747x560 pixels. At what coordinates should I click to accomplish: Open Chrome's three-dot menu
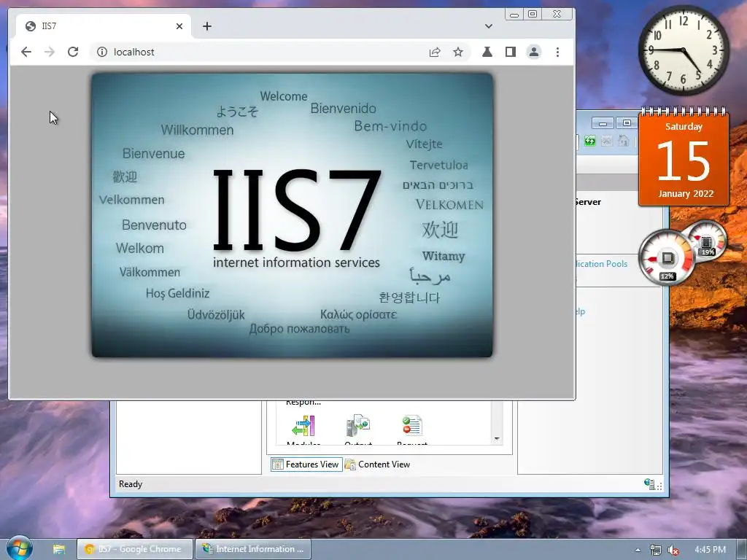(557, 52)
